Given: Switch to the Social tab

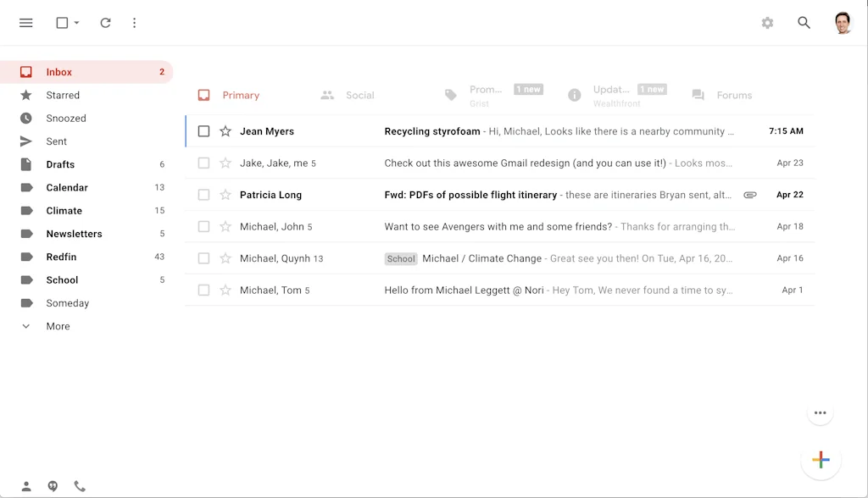Looking at the screenshot, I should pos(348,95).
